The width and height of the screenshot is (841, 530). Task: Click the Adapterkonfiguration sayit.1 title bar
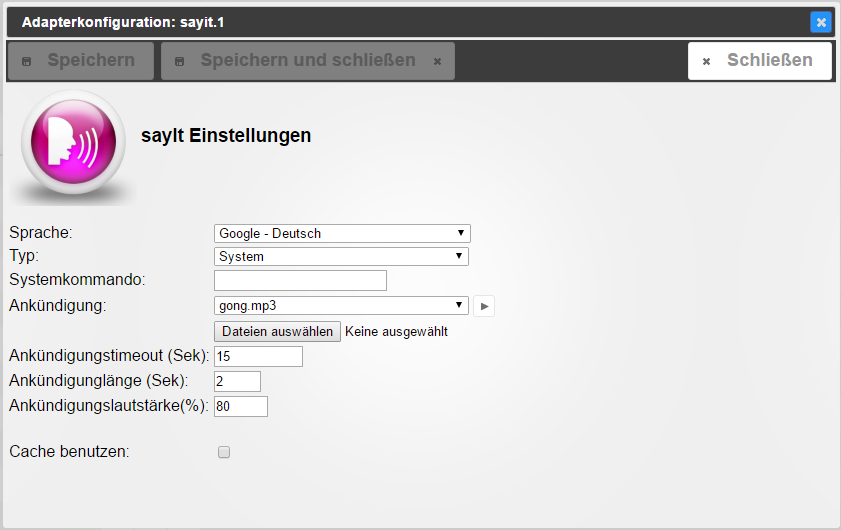coord(400,21)
